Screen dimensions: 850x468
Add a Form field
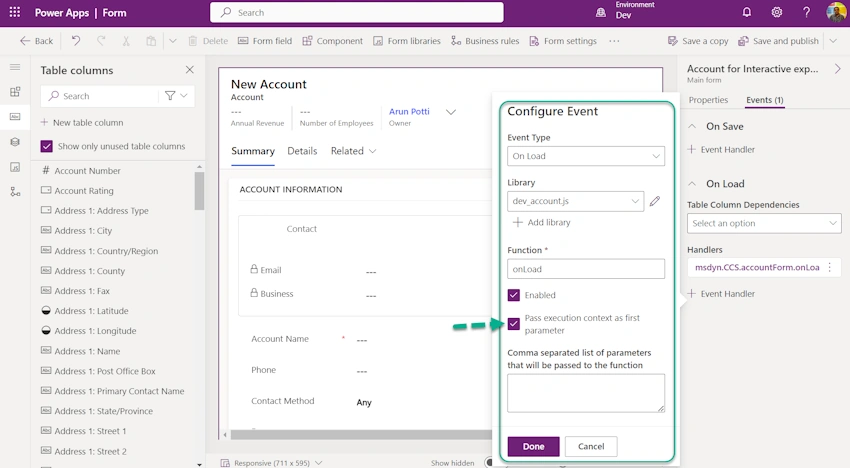tap(265, 41)
